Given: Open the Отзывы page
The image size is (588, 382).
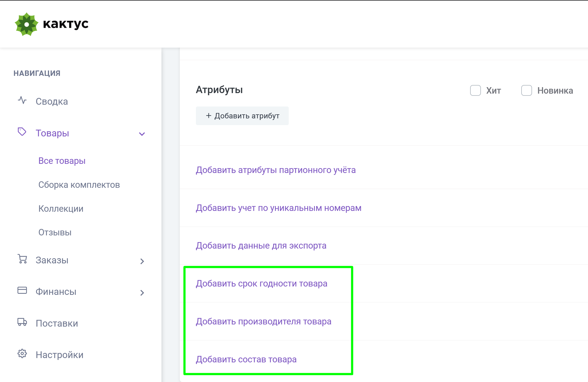Looking at the screenshot, I should tap(55, 232).
